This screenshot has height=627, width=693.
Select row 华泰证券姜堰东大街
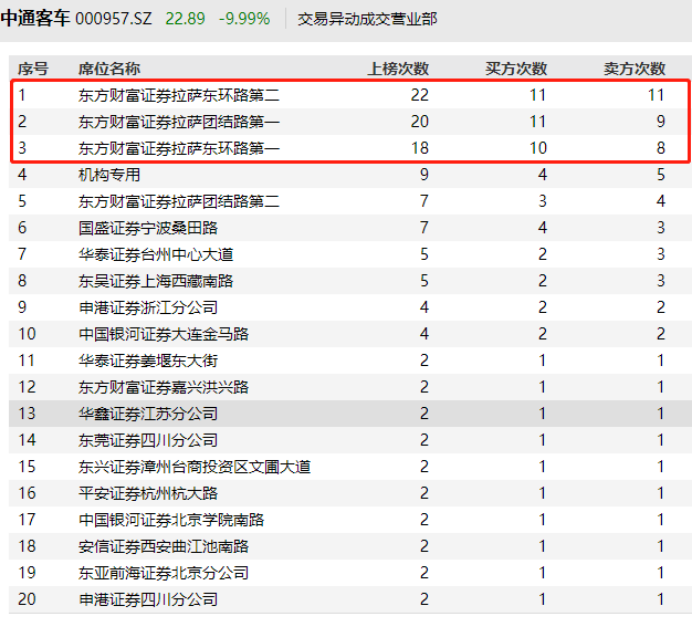click(350, 361)
